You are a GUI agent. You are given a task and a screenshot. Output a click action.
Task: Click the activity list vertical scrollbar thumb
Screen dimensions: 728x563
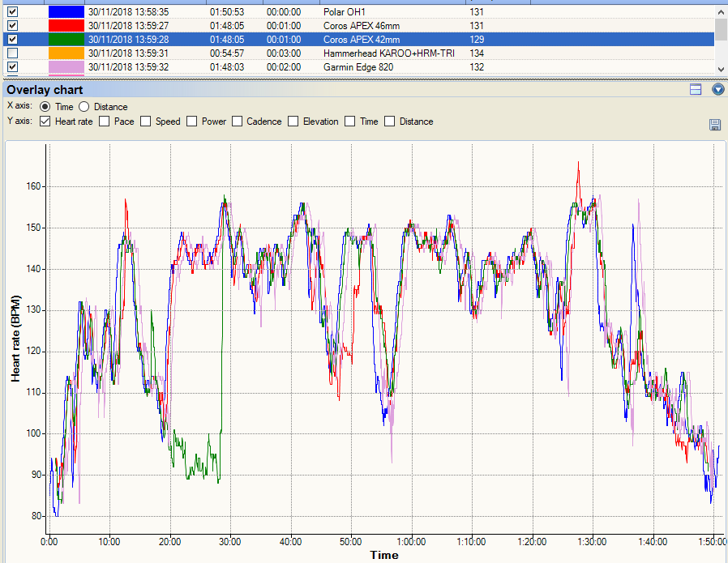[721, 28]
